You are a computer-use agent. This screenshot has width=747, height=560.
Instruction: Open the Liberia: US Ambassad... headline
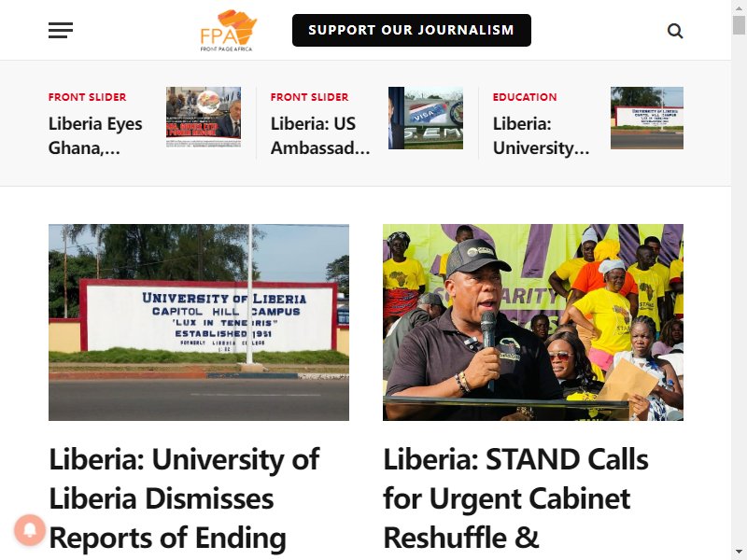tap(320, 135)
